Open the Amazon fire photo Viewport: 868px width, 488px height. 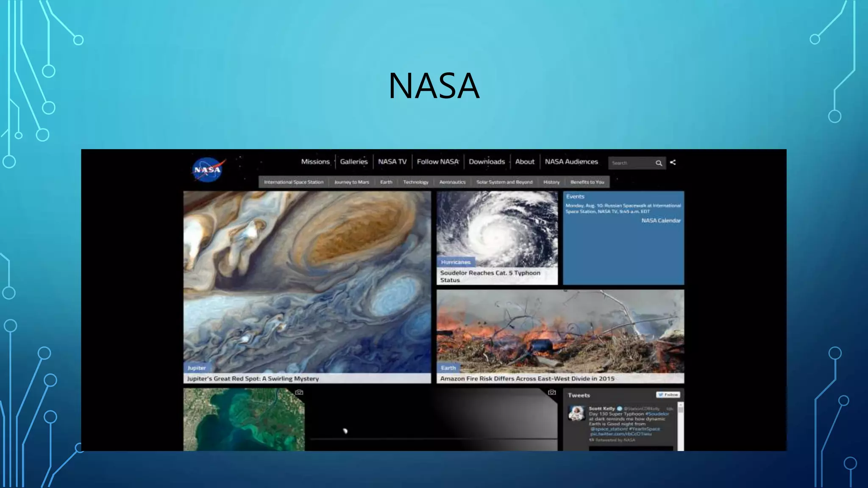point(560,331)
